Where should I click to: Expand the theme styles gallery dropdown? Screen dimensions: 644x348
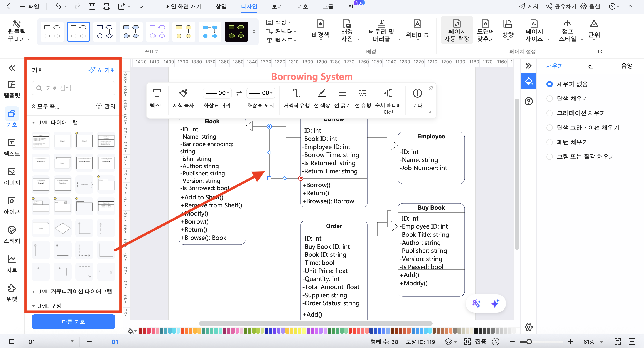(x=254, y=32)
